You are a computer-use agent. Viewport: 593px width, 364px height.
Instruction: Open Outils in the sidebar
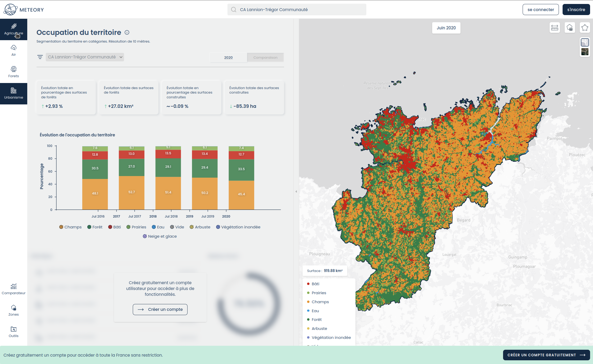point(13,332)
